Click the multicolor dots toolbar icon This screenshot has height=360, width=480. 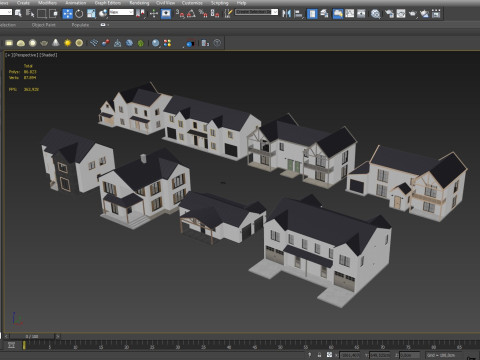pyautogui.click(x=167, y=43)
